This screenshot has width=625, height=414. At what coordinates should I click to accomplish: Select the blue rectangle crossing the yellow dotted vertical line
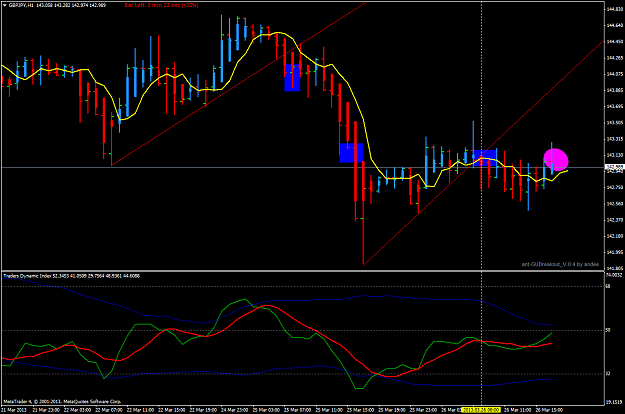tap(485, 158)
